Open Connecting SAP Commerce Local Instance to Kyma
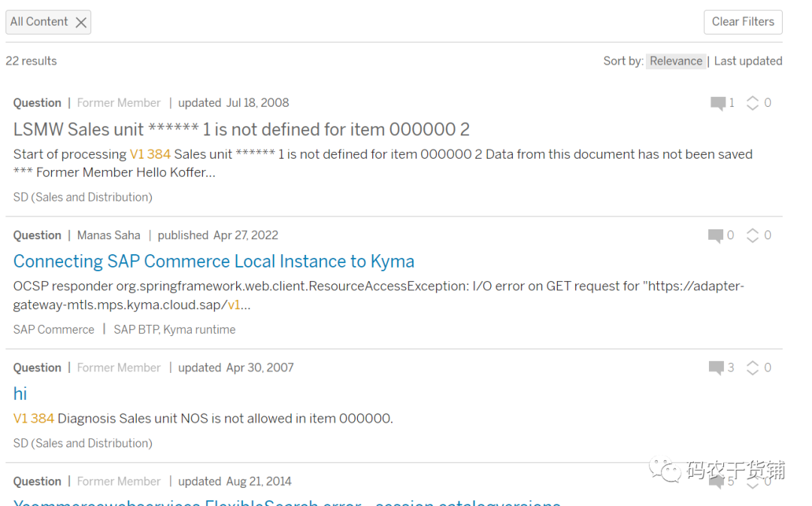 click(214, 262)
